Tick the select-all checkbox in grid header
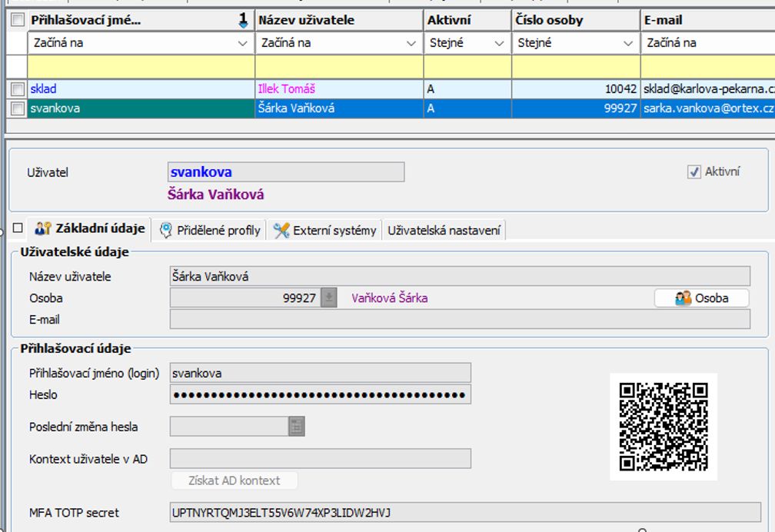 tap(18, 21)
